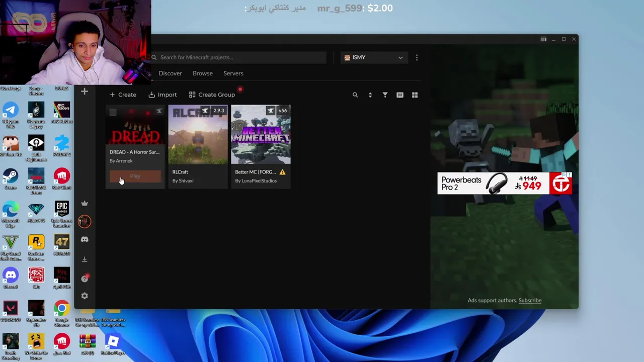
Task: Open PAYDAY 2 desktop shortcut
Action: tap(62, 146)
